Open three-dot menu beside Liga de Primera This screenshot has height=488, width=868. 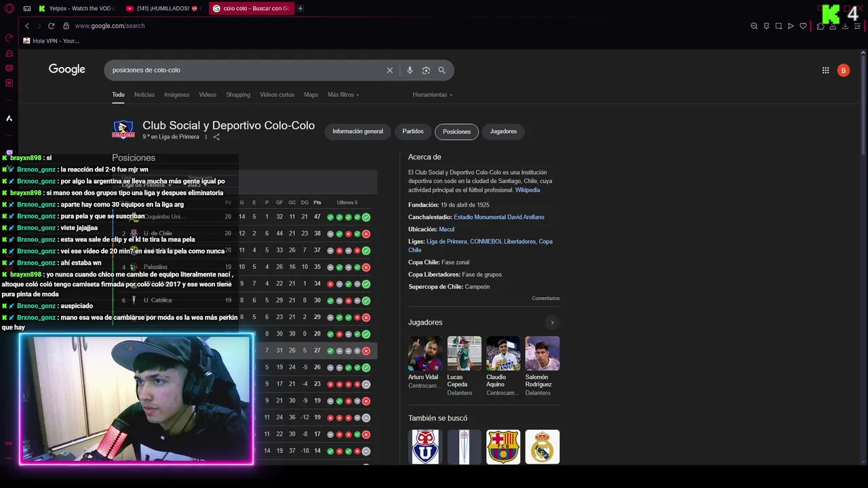pos(206,137)
